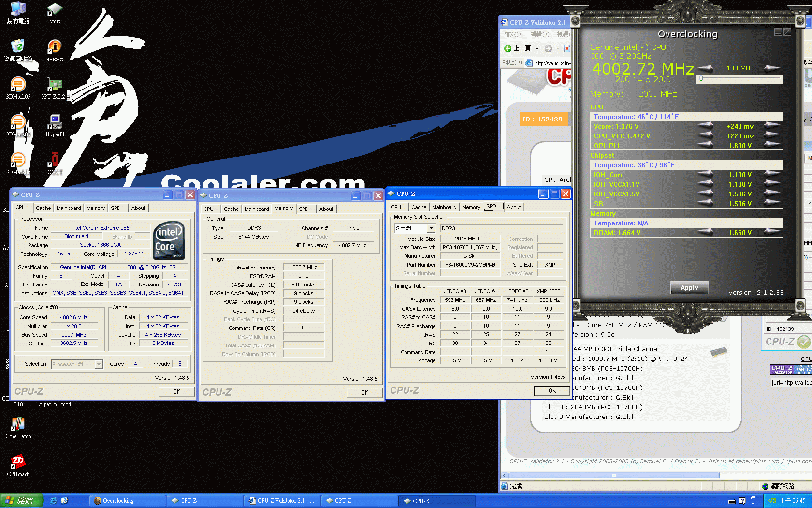This screenshot has height=508, width=812.
Task: Open the Processor #1 selection dropdown
Action: [99, 364]
